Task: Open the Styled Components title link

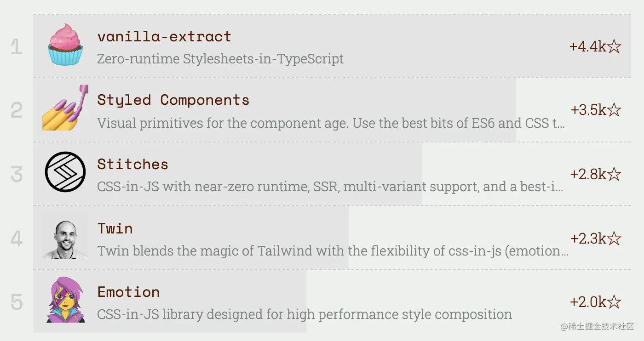Action: pos(173,100)
